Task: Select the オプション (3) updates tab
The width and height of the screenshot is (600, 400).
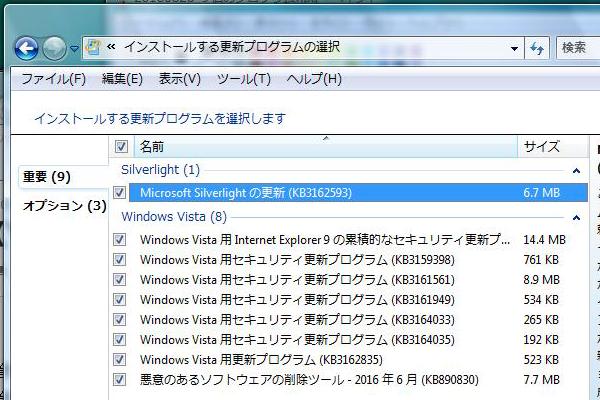Action: 64,206
